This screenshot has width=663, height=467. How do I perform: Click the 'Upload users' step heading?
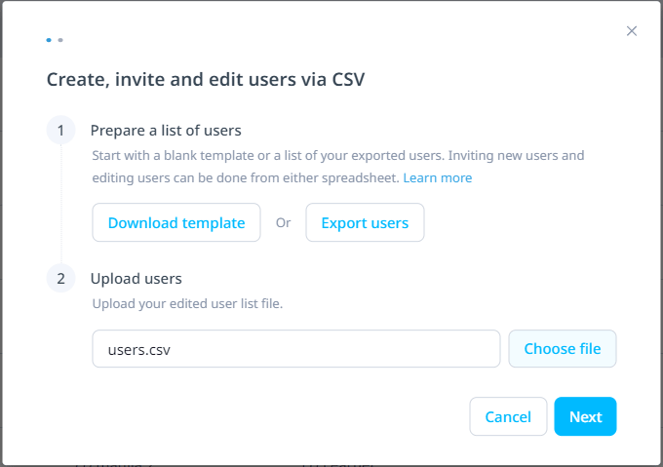[x=136, y=278]
